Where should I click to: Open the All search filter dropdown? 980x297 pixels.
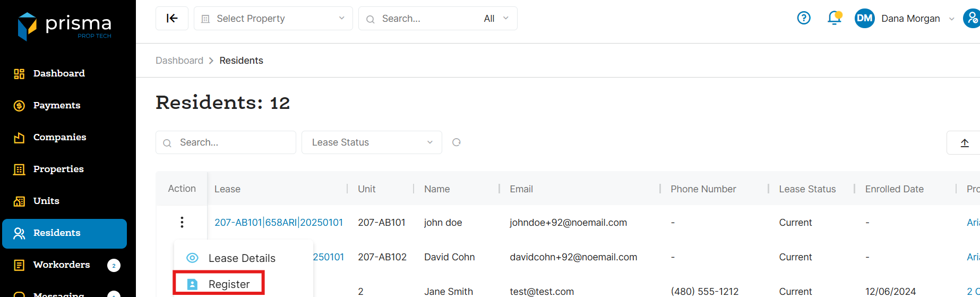[496, 19]
